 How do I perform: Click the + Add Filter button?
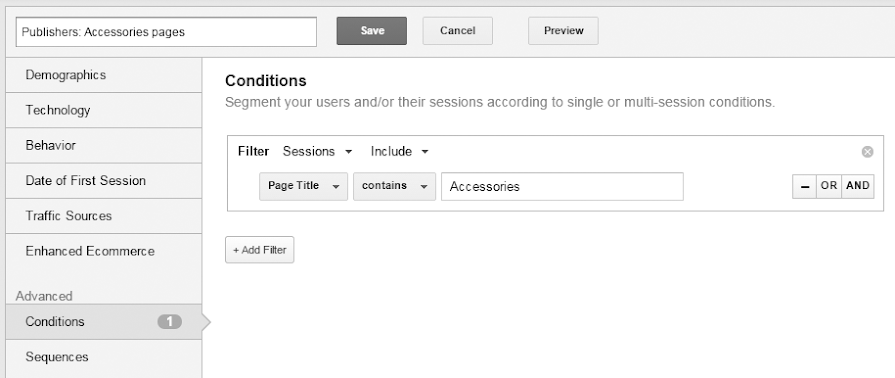tap(260, 250)
